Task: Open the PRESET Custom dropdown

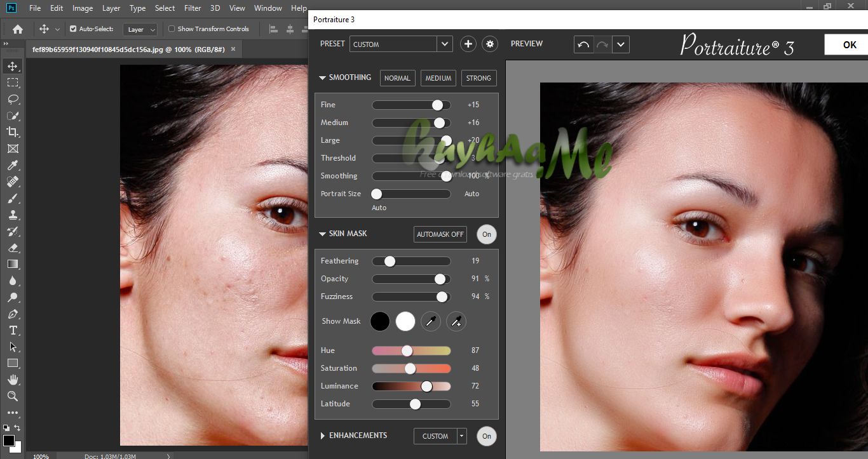Action: tap(445, 44)
